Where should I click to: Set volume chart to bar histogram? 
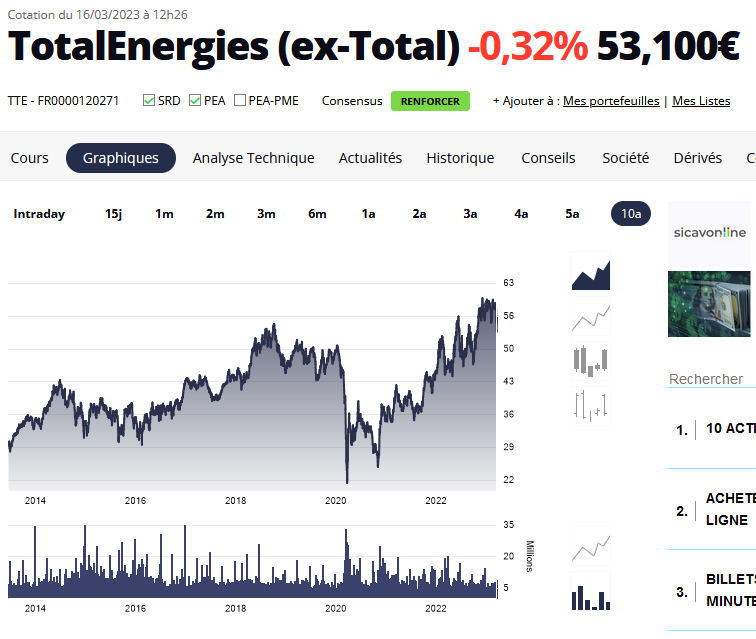[x=590, y=592]
